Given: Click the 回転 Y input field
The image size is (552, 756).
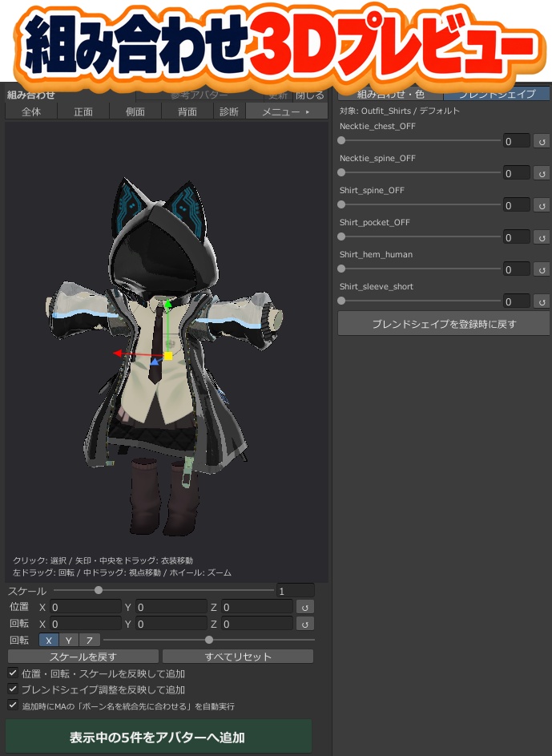Looking at the screenshot, I should click(x=171, y=624).
